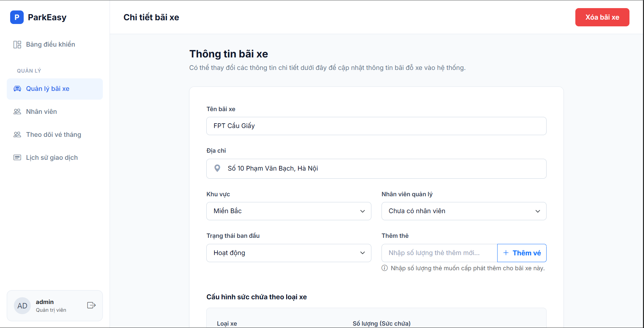Image resolution: width=644 pixels, height=328 pixels.
Task: Click the icon next to Theo dõi vé tháng
Action: click(x=17, y=134)
